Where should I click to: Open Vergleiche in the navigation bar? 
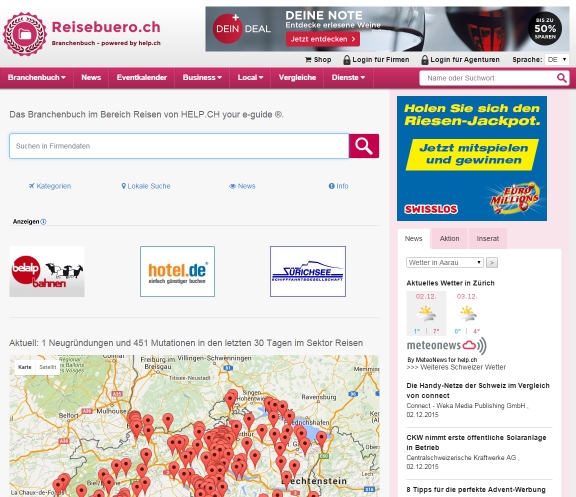[297, 78]
